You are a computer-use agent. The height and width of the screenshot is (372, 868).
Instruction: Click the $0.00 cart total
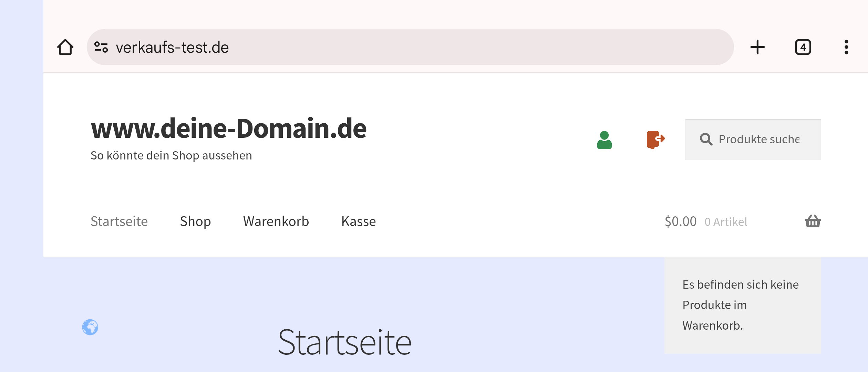click(681, 221)
